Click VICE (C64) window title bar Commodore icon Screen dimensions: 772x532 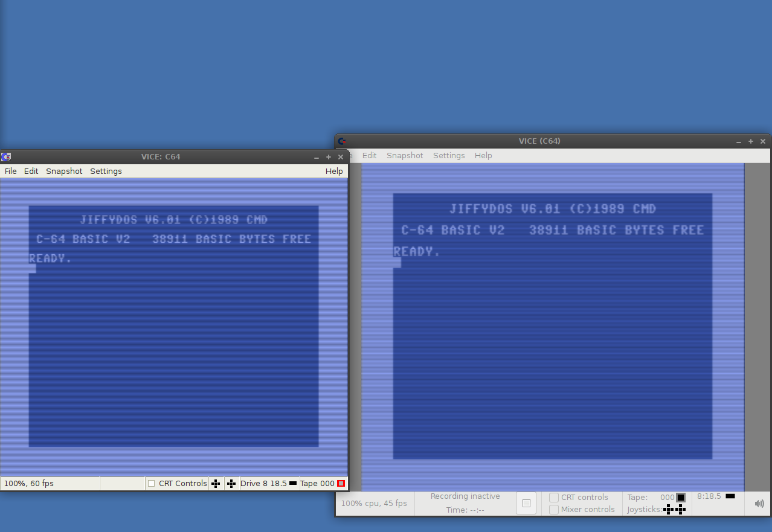pos(341,141)
